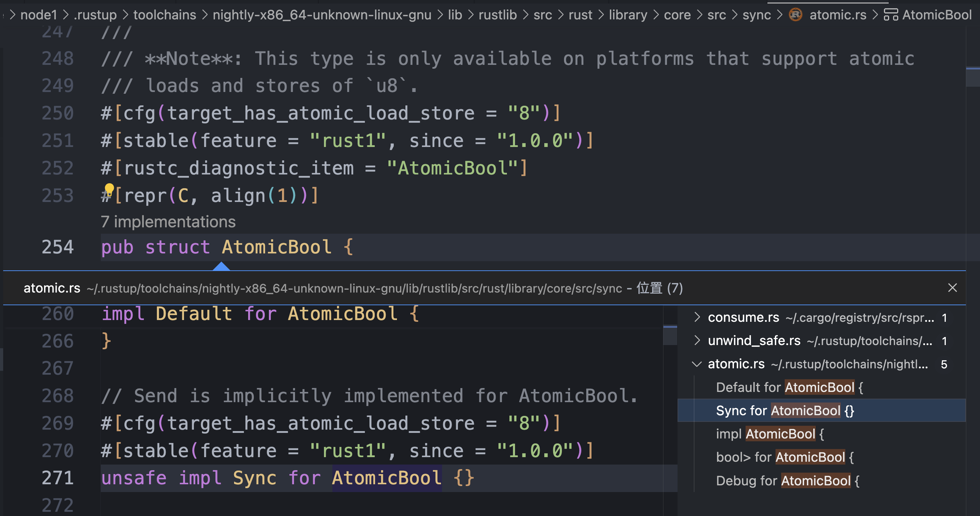Click main editor minimap scrollbar
This screenshot has height=516, width=980.
click(x=973, y=77)
